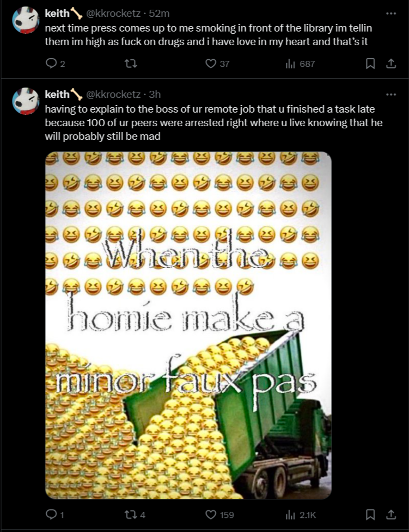Share the first tweet via share icon
Image resolution: width=409 pixels, height=532 pixels.
pos(391,64)
